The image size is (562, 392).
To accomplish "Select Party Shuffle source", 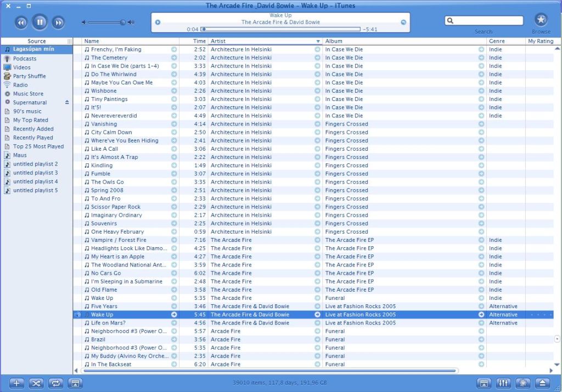I will coord(37,76).
